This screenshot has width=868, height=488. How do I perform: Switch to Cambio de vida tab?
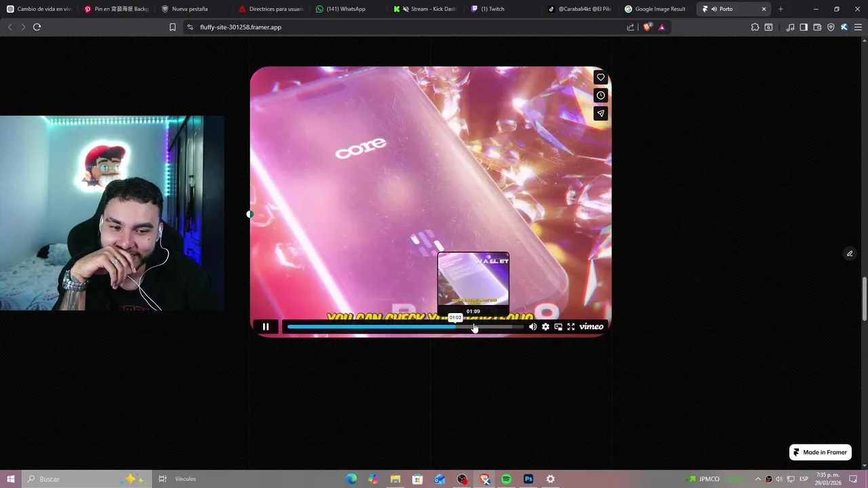[39, 9]
